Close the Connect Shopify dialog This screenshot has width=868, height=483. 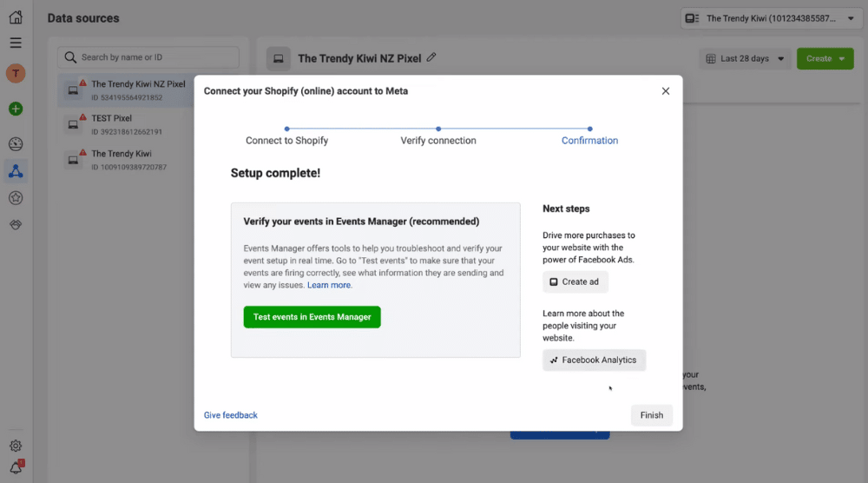pos(666,91)
